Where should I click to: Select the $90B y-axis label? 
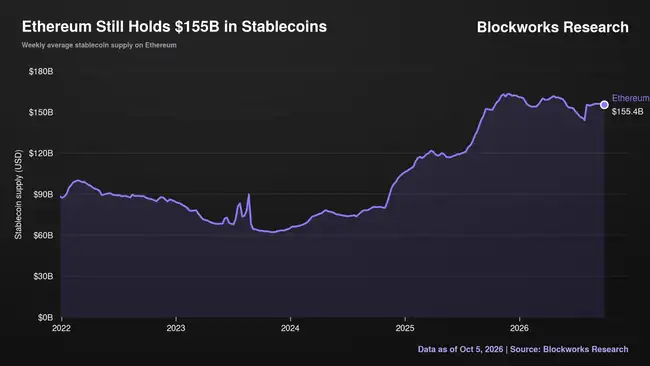click(43, 194)
